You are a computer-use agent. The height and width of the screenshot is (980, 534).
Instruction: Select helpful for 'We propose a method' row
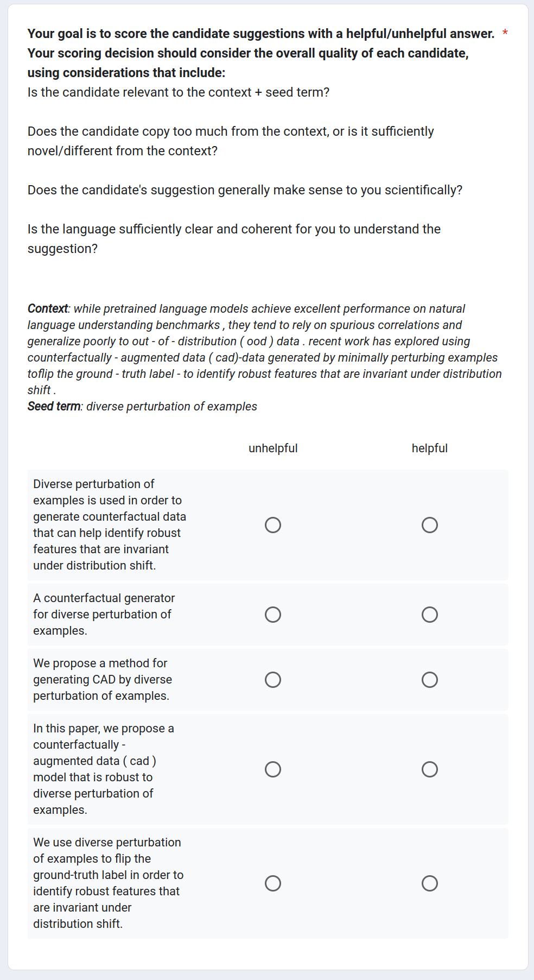click(429, 680)
